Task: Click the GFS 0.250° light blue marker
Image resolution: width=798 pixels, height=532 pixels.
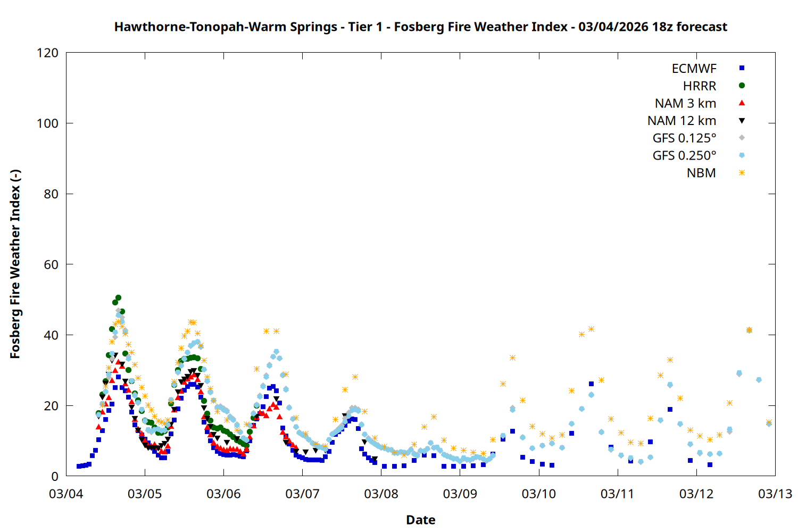Action: pos(742,155)
